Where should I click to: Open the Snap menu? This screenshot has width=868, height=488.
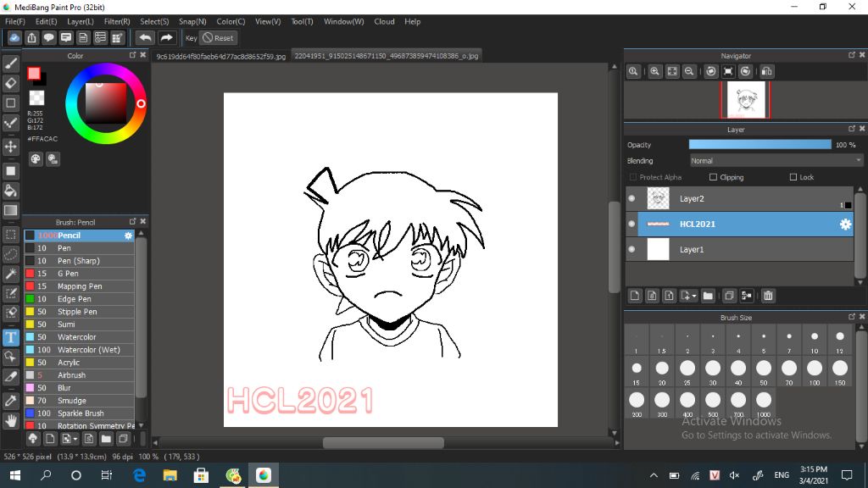(x=192, y=21)
